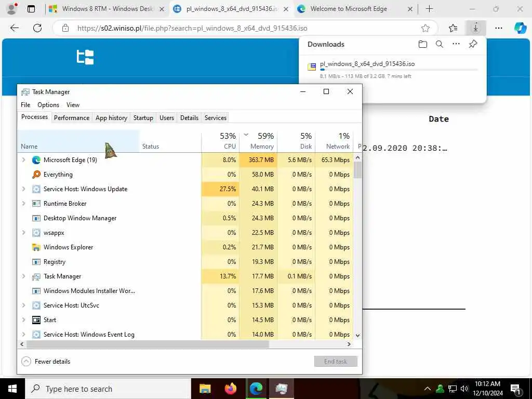The image size is (532, 399).
Task: Open downloads folder icon in Downloads panel
Action: point(422,44)
